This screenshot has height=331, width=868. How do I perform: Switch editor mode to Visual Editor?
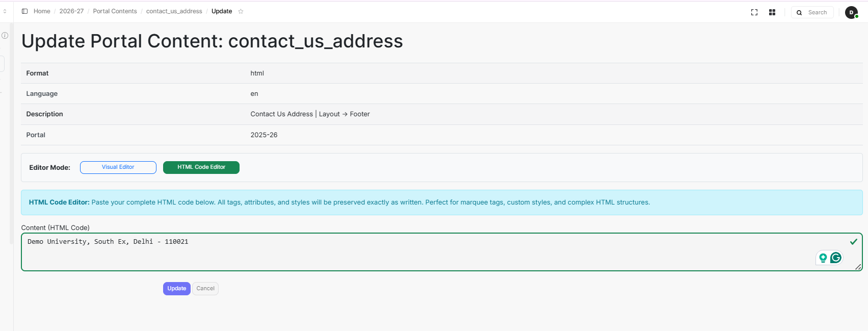118,167
